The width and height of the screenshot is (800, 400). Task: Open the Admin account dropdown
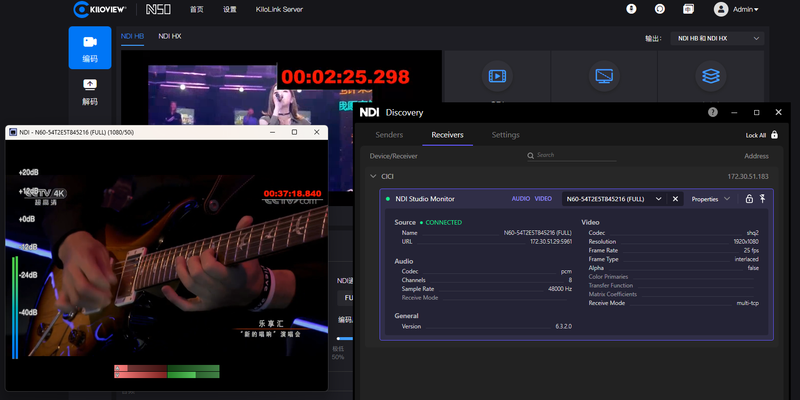[x=745, y=9]
